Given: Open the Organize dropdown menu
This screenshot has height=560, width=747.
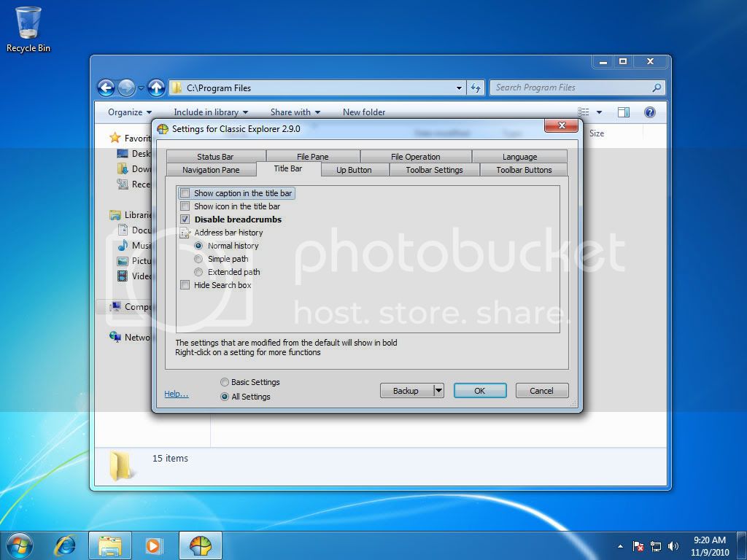Looking at the screenshot, I should [128, 112].
